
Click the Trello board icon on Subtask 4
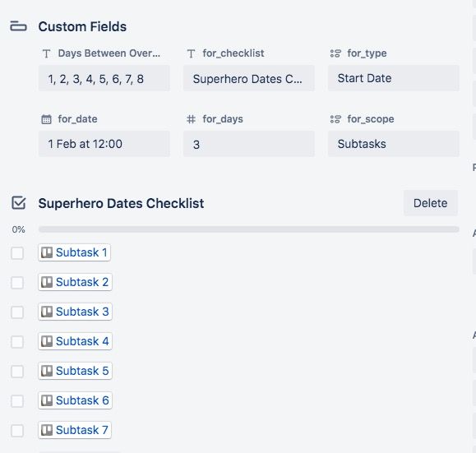coord(47,341)
